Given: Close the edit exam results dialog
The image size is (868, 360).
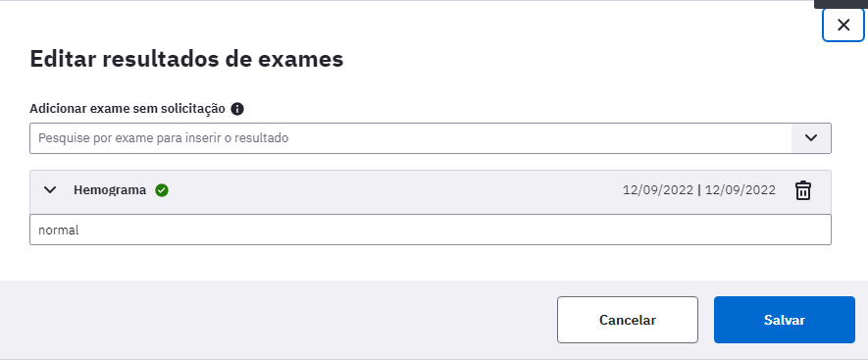Looking at the screenshot, I should pyautogui.click(x=843, y=25).
